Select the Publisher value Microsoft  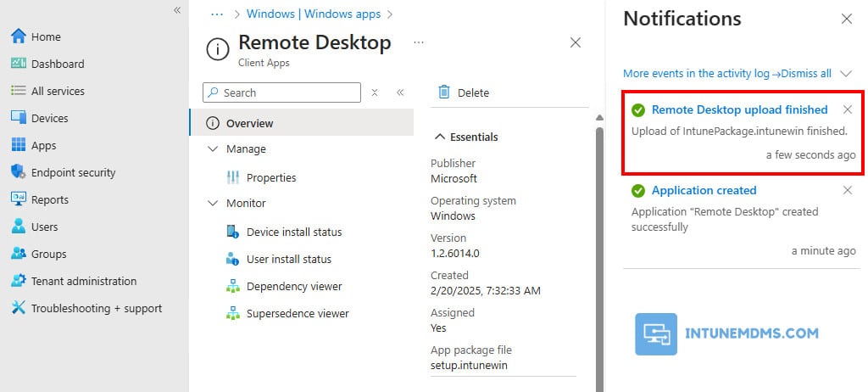[453, 178]
